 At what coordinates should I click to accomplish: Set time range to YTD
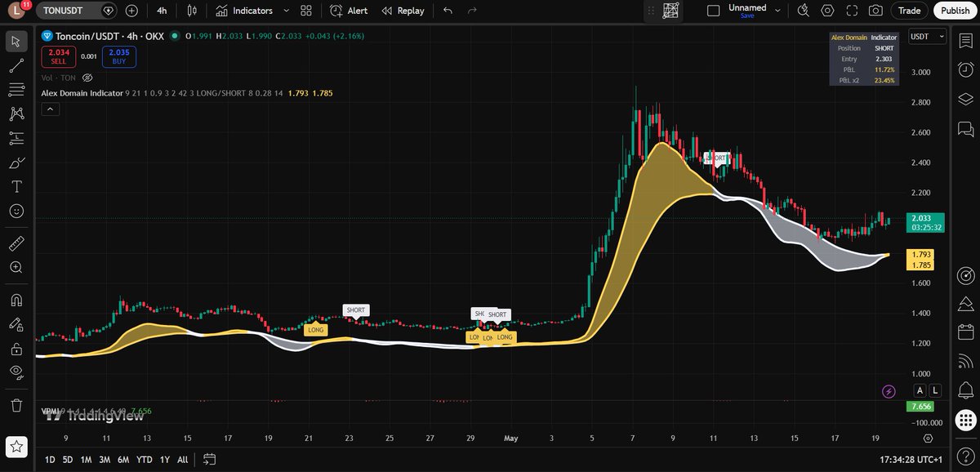point(145,459)
